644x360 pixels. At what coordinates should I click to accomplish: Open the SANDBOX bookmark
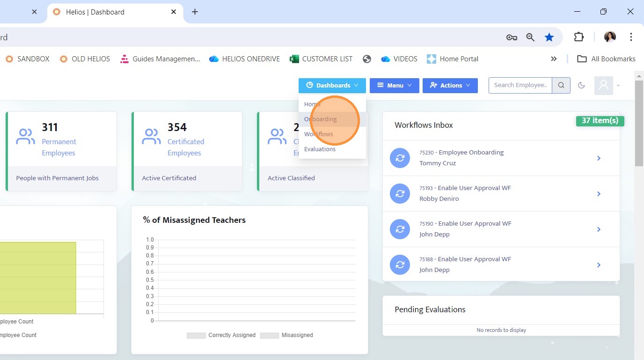[x=27, y=59]
